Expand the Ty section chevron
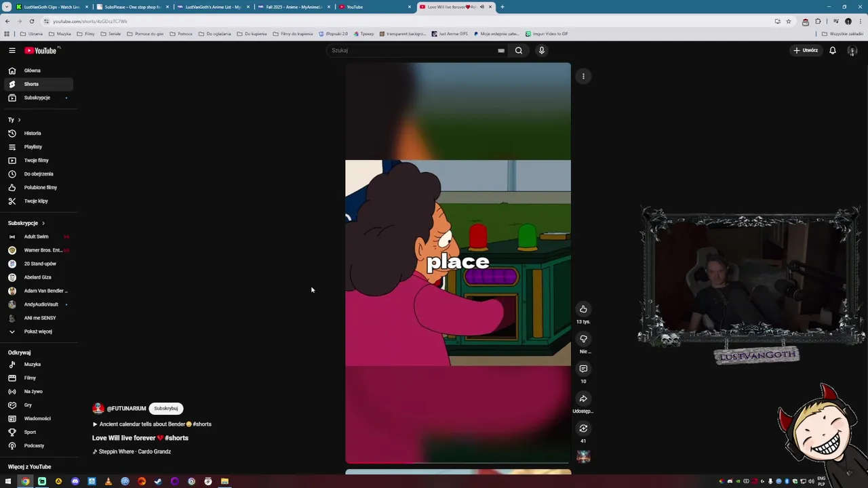Screen dimensions: 868x488 pyautogui.click(x=19, y=120)
